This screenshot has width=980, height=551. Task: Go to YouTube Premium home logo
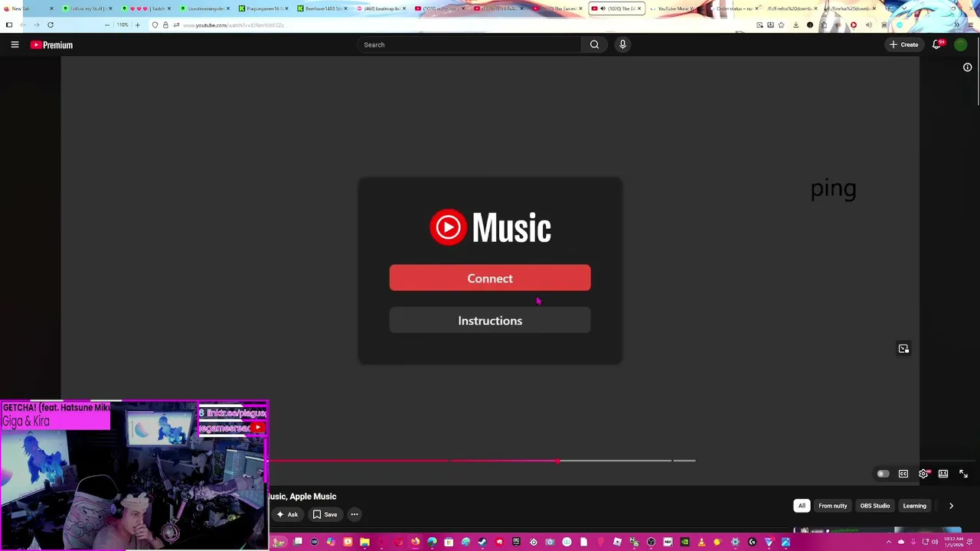[x=51, y=45]
